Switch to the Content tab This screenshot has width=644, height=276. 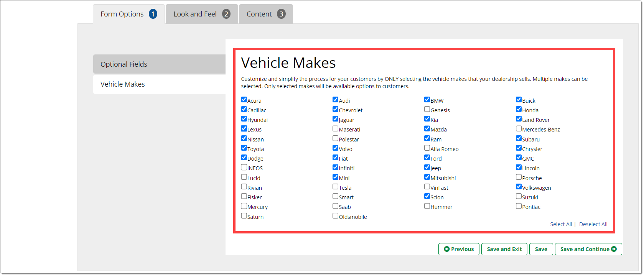click(265, 14)
